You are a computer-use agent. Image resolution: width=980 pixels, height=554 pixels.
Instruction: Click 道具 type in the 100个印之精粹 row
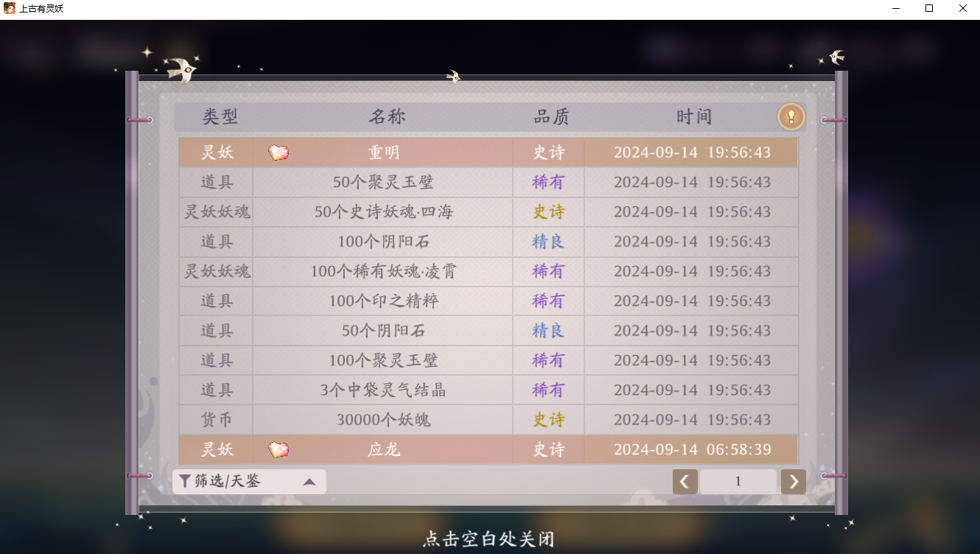217,301
